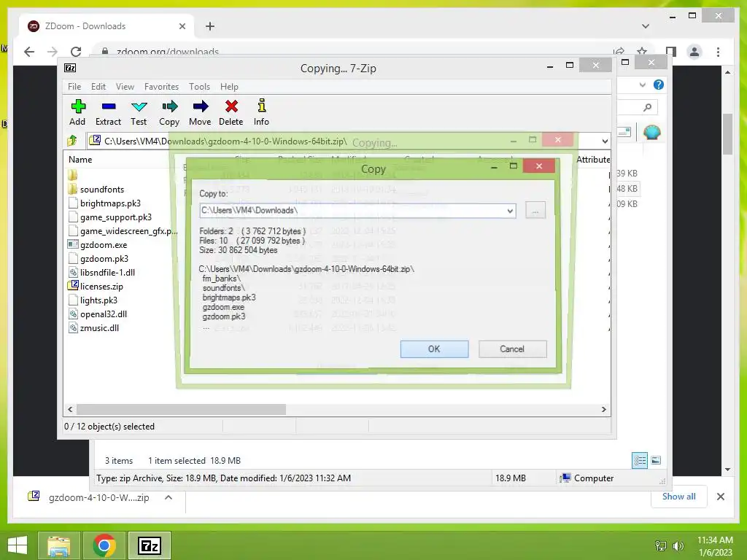The height and width of the screenshot is (560, 747).
Task: Click the Test archive toolbar icon
Action: (x=139, y=112)
